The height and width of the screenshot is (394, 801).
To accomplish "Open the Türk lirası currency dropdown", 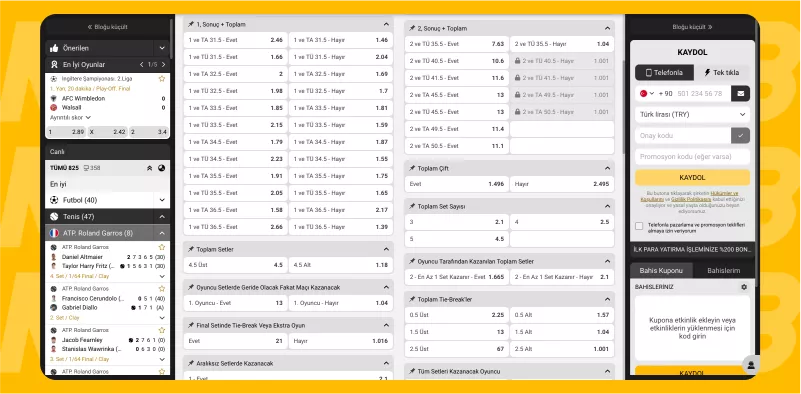I will (692, 114).
